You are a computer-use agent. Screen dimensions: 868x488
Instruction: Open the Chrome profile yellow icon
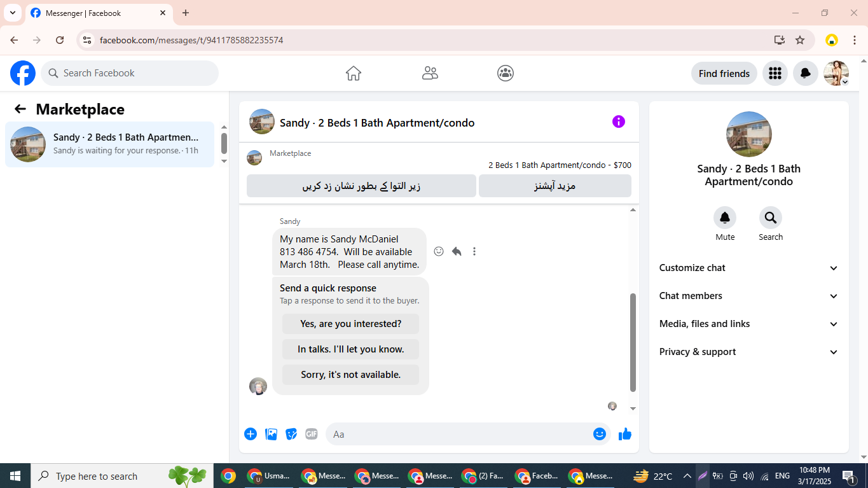831,40
